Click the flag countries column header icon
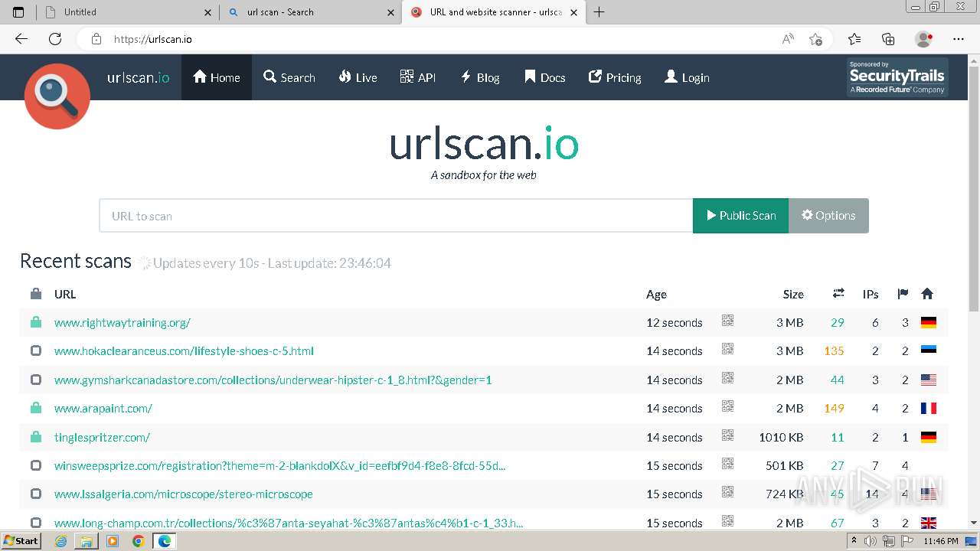The width and height of the screenshot is (980, 551). click(x=903, y=294)
